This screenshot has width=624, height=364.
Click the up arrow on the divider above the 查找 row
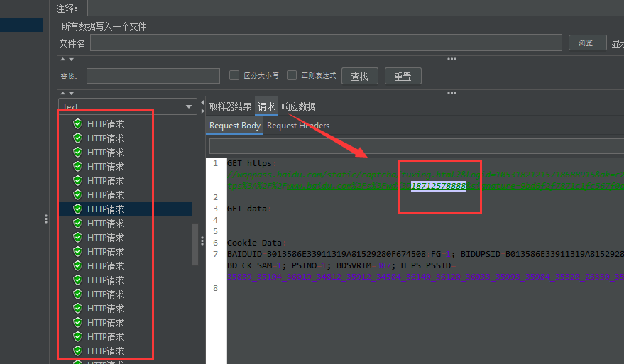[62, 59]
